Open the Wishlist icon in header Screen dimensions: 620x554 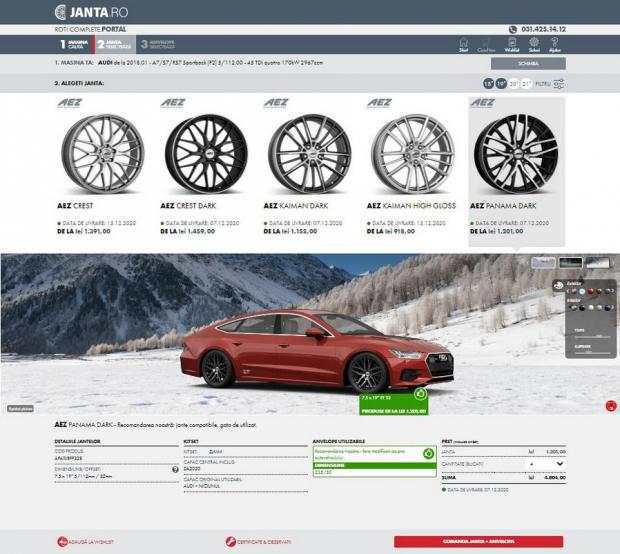click(x=512, y=44)
